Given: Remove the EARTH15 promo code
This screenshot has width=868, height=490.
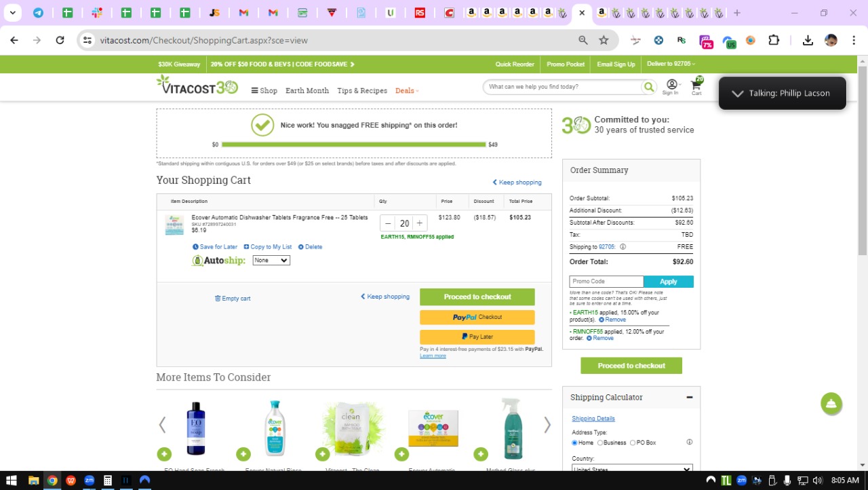Looking at the screenshot, I should pos(612,320).
